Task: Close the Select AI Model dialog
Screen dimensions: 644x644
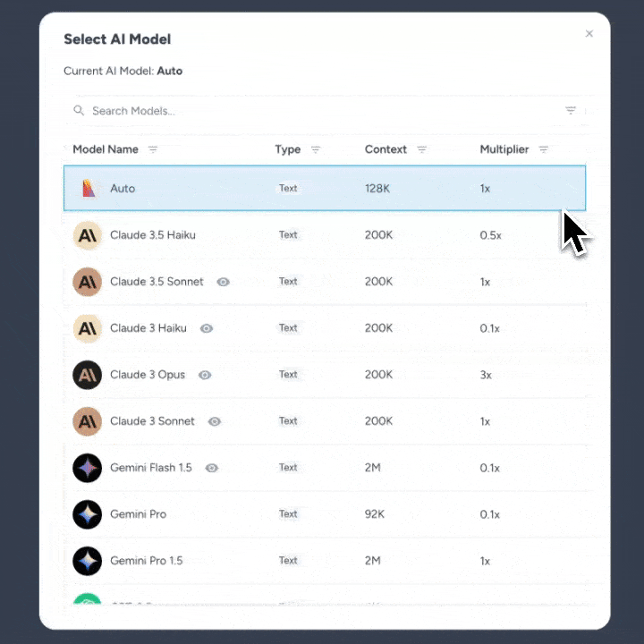Action: pos(589,34)
